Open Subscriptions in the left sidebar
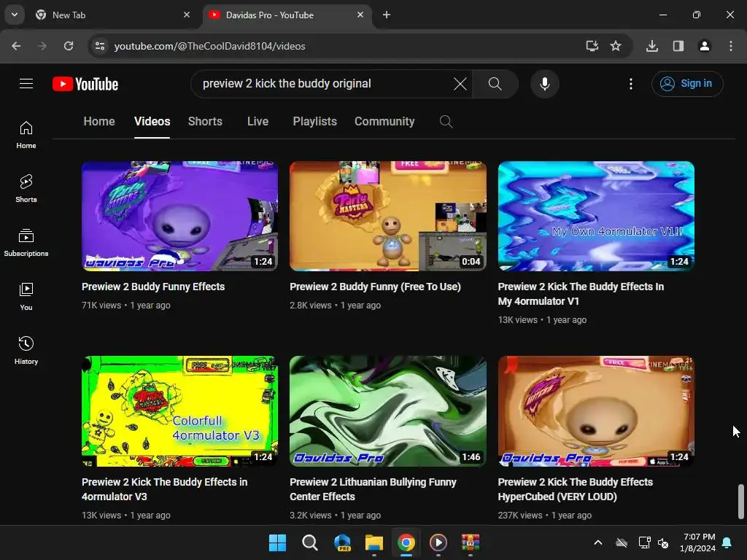This screenshot has height=560, width=747. 26,242
